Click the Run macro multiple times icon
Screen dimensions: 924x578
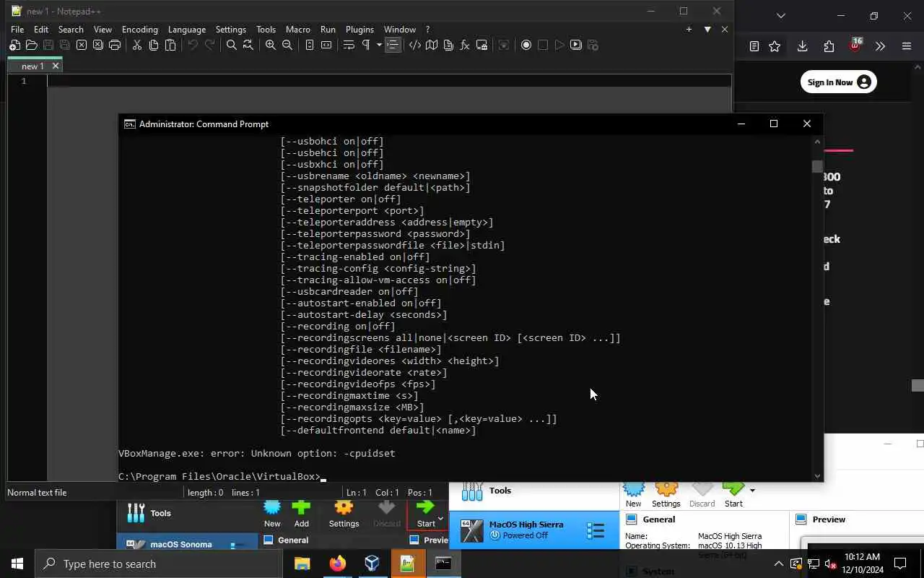[576, 45]
